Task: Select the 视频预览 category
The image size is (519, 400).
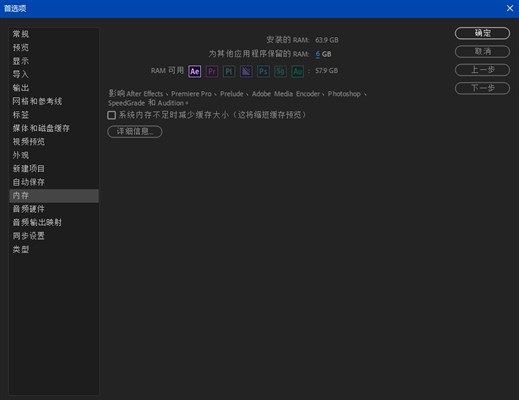Action: [x=54, y=142]
